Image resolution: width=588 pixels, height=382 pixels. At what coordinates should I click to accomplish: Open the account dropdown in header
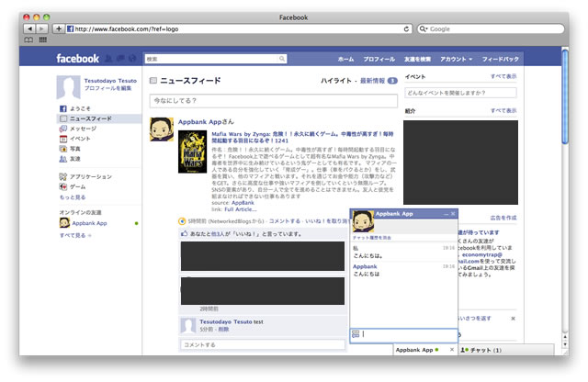[x=456, y=60]
